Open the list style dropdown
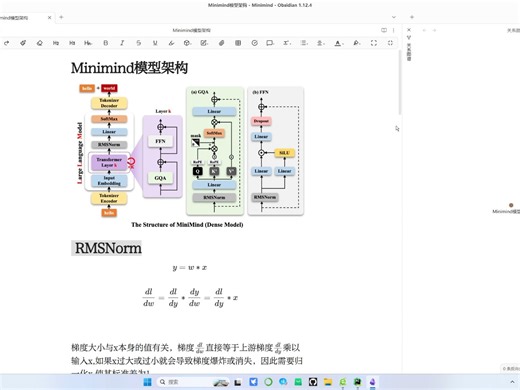The image size is (520, 390). (304, 43)
